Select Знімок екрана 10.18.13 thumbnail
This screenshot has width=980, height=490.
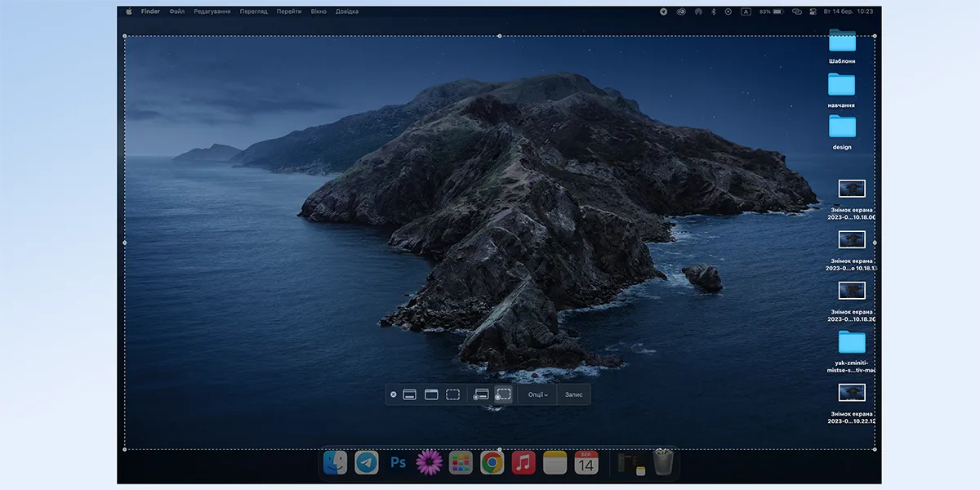click(x=852, y=239)
